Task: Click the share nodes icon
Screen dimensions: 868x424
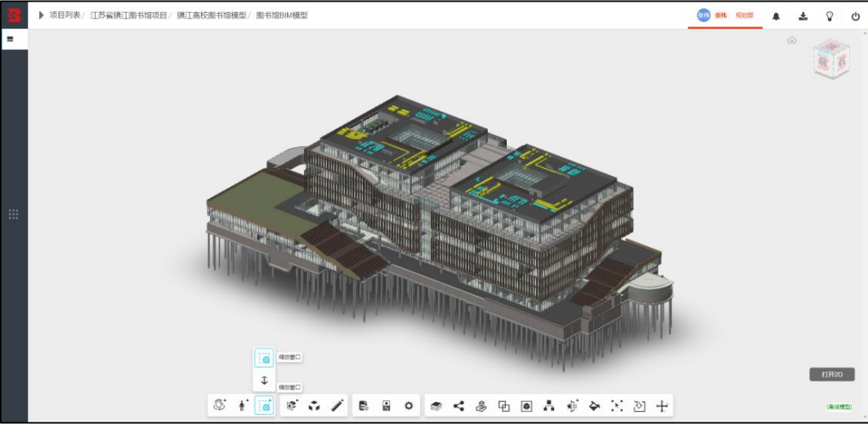Action: coord(459,406)
